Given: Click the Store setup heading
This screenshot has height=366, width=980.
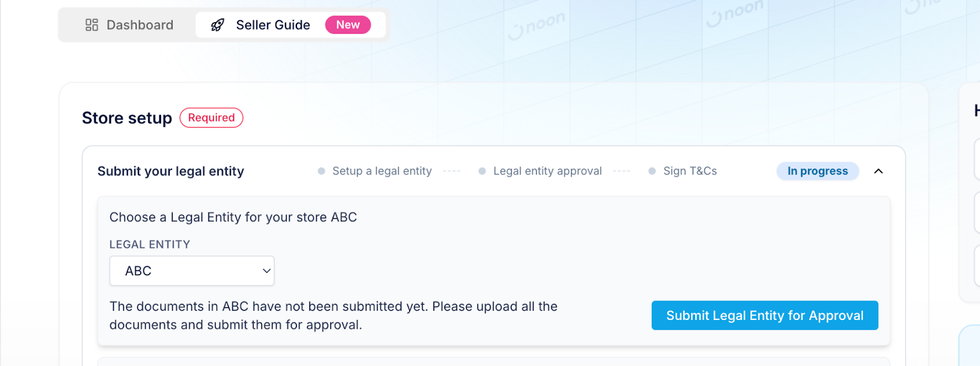Looking at the screenshot, I should 127,118.
